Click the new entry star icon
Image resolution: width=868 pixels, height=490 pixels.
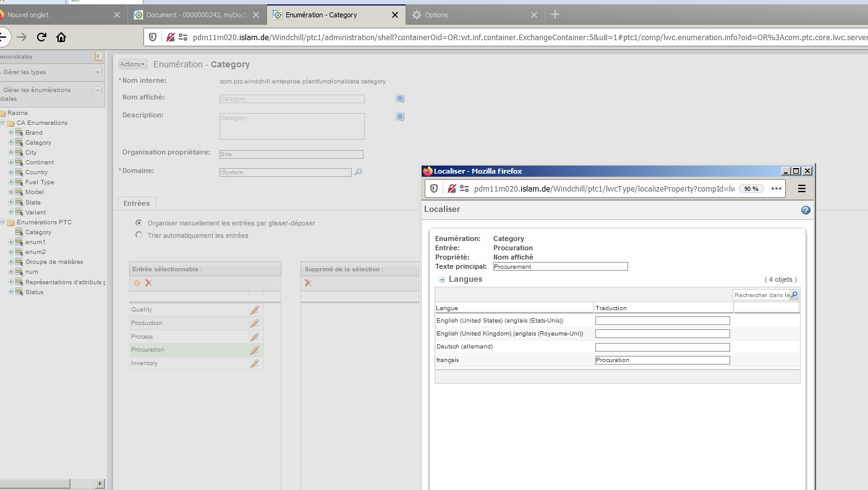[137, 283]
